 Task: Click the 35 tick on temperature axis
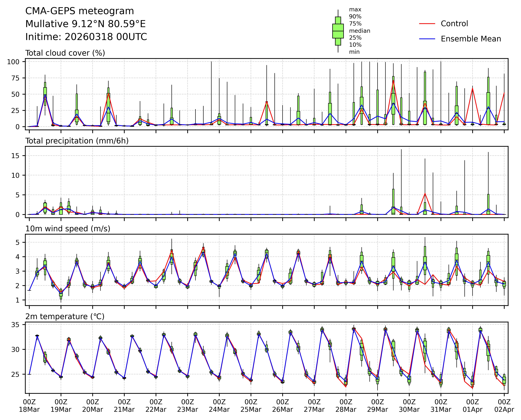pos(15,325)
